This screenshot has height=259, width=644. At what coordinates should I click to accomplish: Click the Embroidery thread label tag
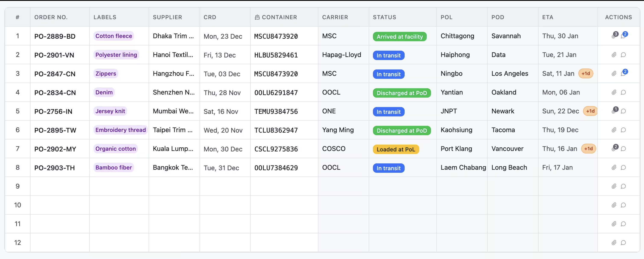[121, 130]
